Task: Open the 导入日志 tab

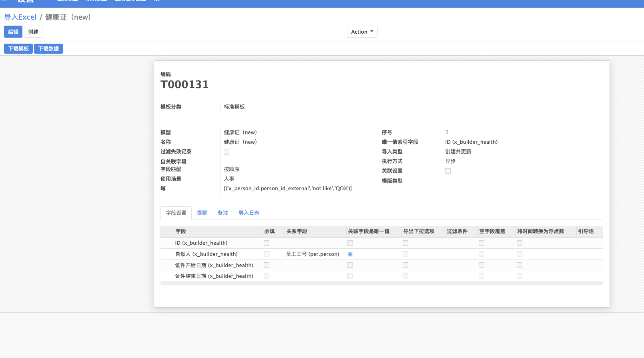Action: click(x=249, y=213)
